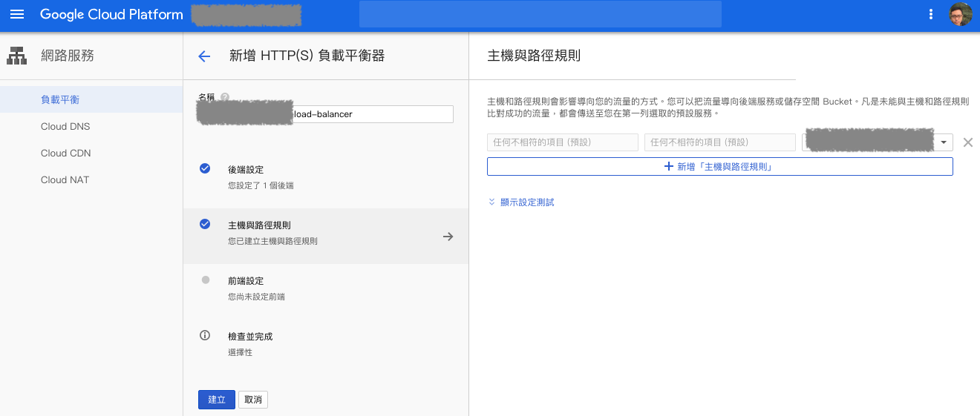The width and height of the screenshot is (980, 416).
Task: Open Cloud DNS in the sidebar
Action: coord(65,126)
